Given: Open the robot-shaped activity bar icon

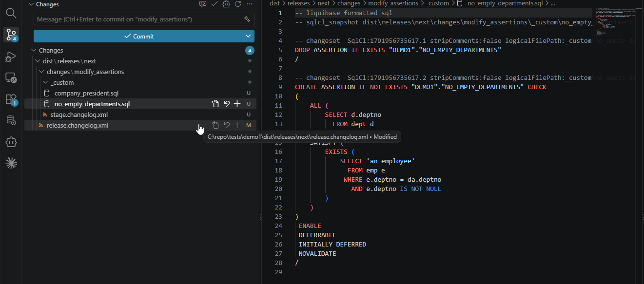Looking at the screenshot, I should pyautogui.click(x=11, y=142).
